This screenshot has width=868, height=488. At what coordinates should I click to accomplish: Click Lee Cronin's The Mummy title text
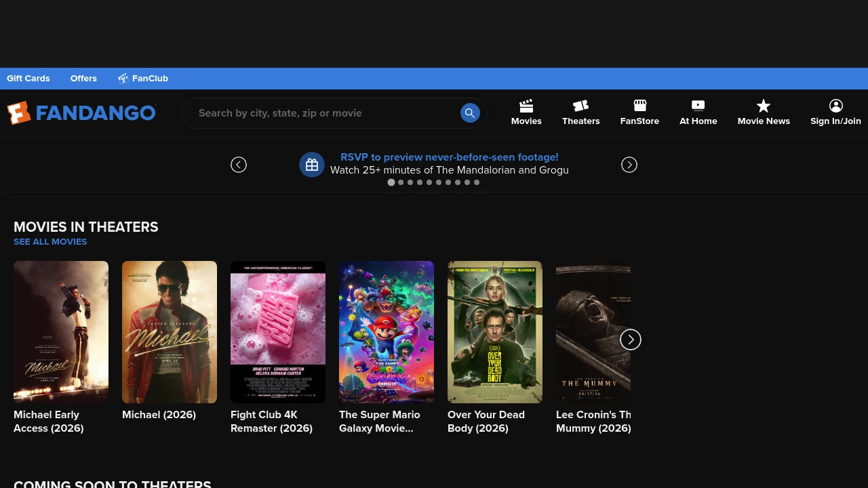[x=593, y=422]
